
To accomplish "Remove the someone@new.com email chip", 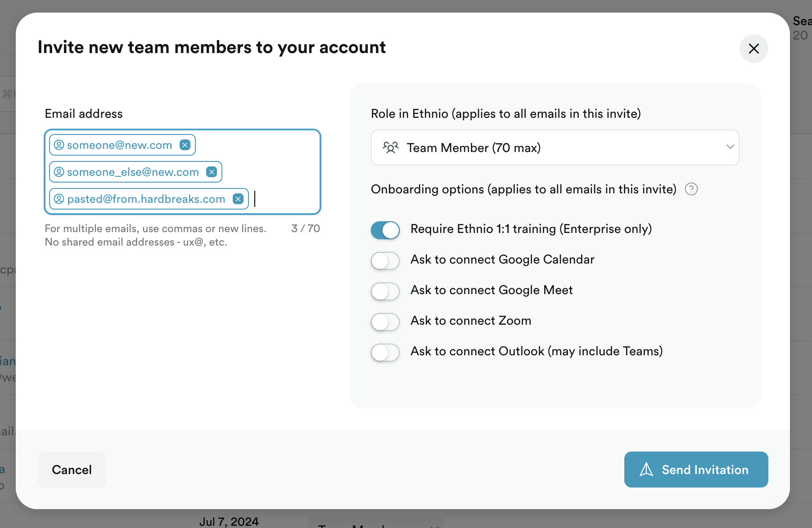I will point(185,145).
